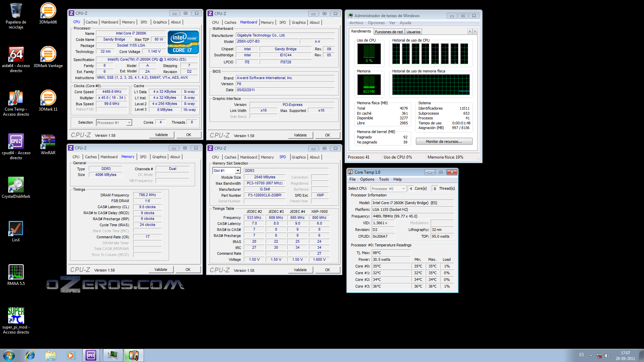Click Monitor de recursos button
644x362 pixels.
(x=444, y=141)
